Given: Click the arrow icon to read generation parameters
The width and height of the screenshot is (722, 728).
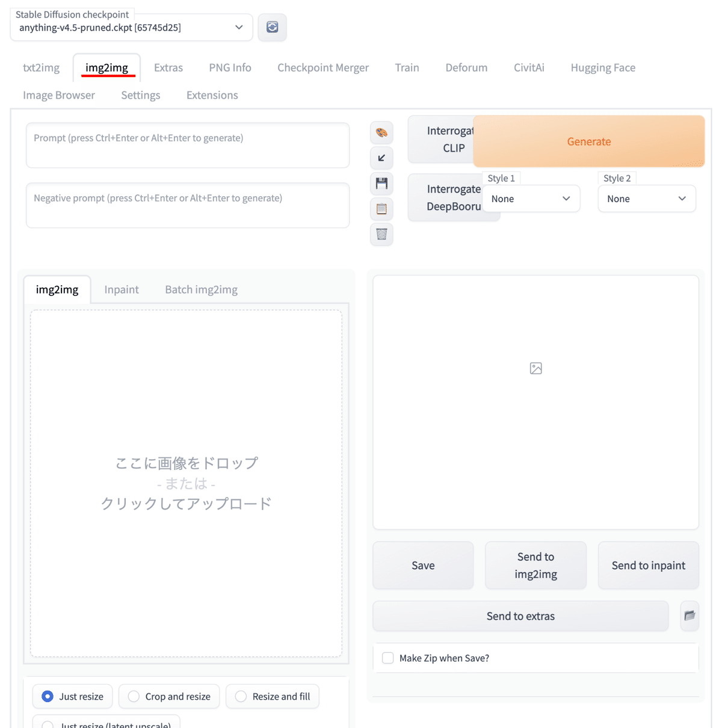Looking at the screenshot, I should [x=381, y=158].
